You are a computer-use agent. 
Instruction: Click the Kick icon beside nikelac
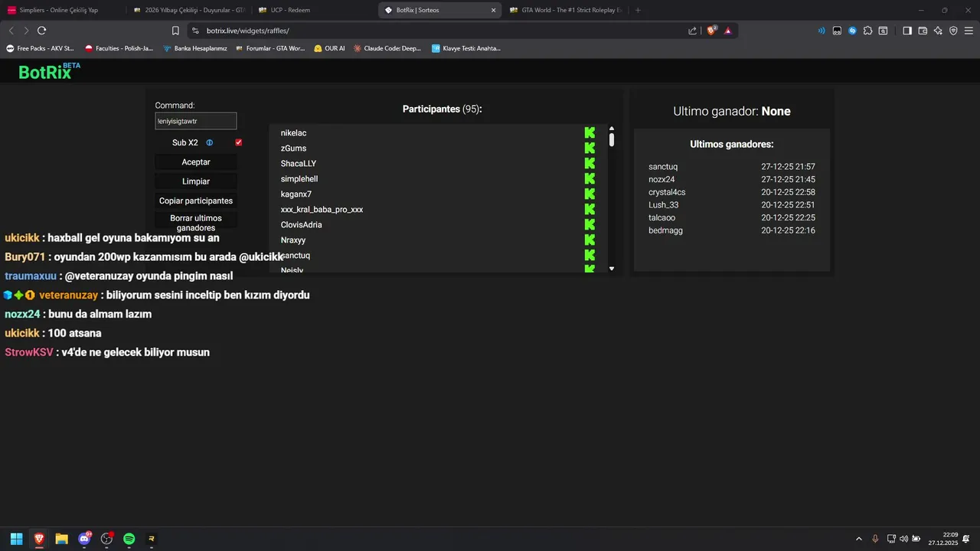click(x=590, y=133)
